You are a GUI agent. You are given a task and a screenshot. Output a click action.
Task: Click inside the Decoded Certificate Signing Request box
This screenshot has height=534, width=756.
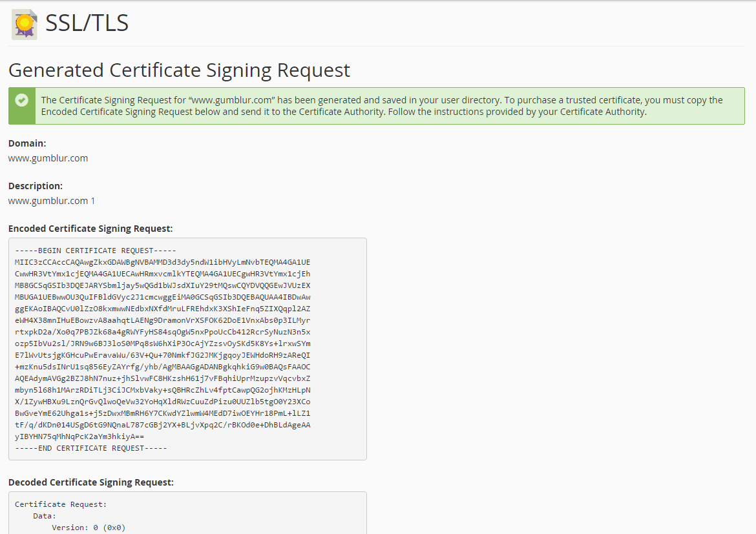click(186, 513)
